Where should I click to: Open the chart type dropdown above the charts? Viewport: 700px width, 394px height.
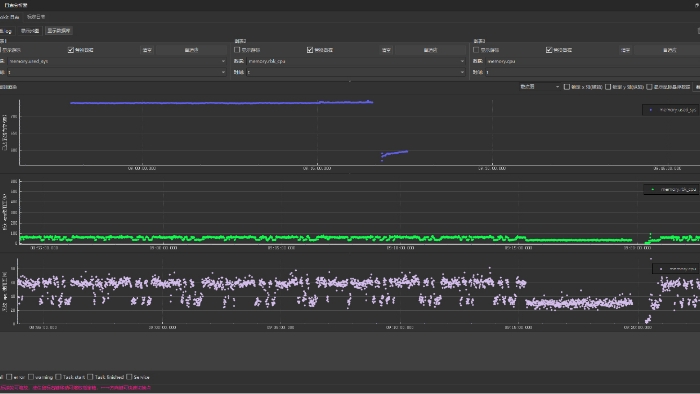[539, 87]
